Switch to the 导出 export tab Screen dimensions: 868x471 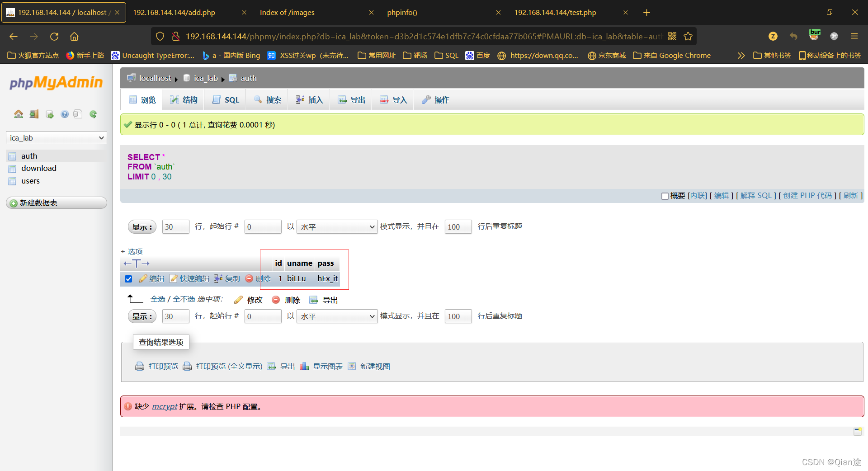[x=351, y=100]
